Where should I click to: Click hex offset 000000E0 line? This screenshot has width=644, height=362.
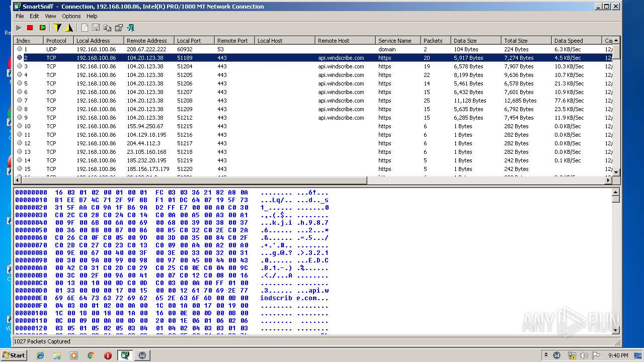(171, 298)
